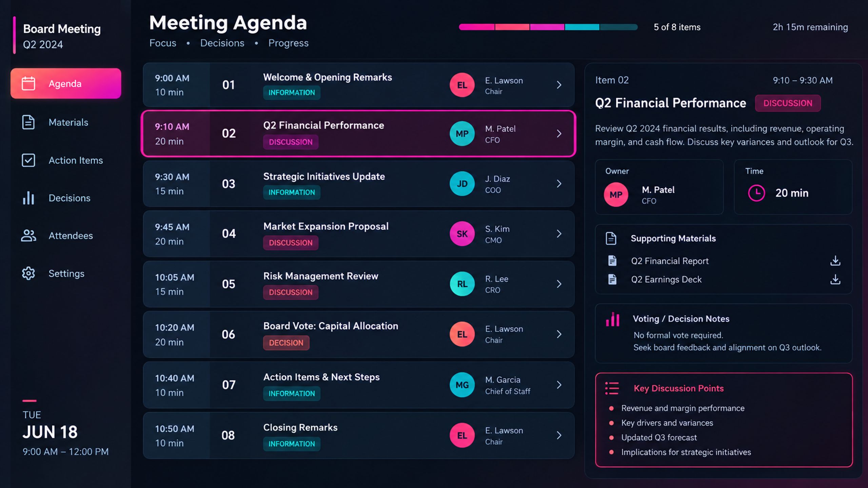868x488 pixels.
Task: Click the Attendees people icon
Action: click(28, 236)
